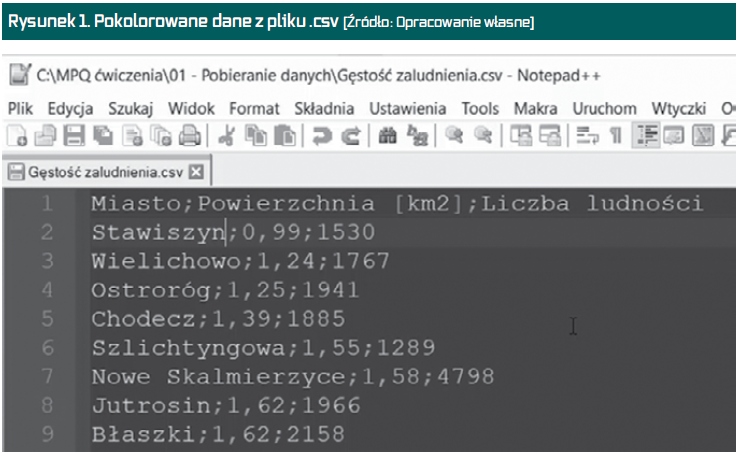Open the Edycja menu

coord(70,108)
